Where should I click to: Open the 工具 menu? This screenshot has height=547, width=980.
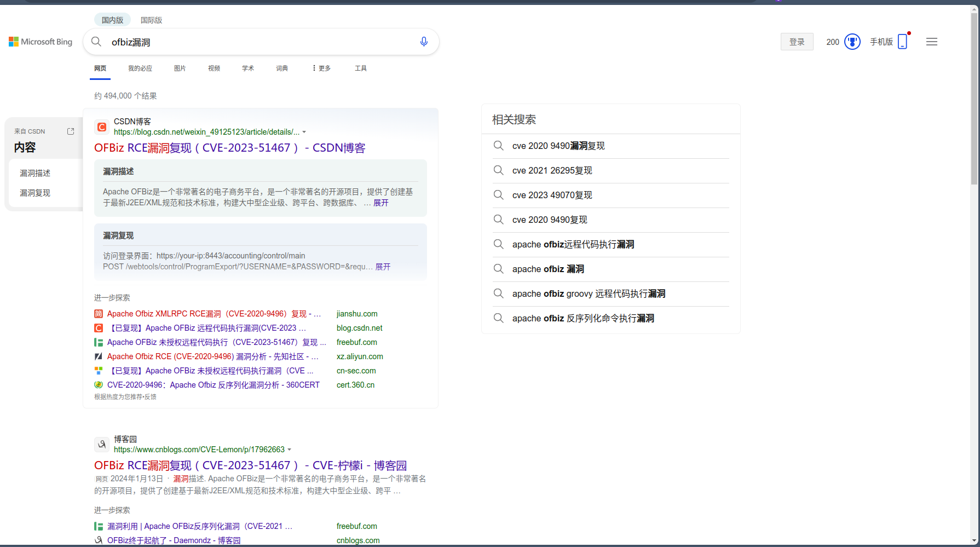point(361,68)
